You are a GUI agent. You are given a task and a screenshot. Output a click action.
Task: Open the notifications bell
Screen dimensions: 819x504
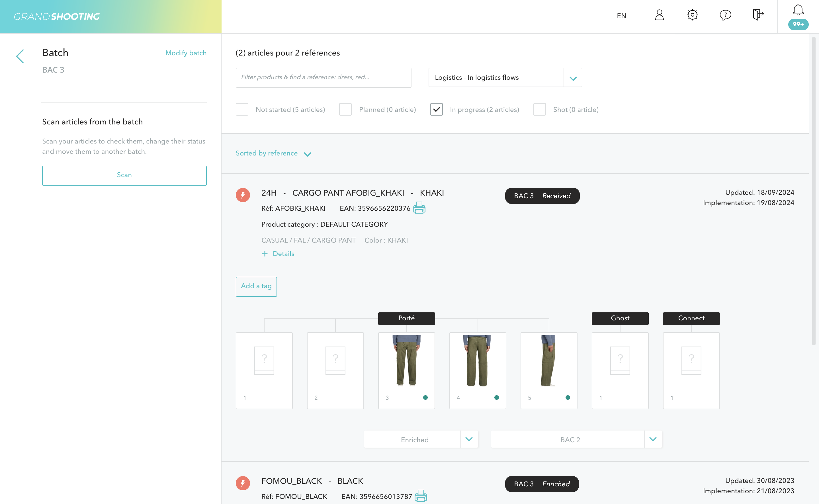(798, 11)
